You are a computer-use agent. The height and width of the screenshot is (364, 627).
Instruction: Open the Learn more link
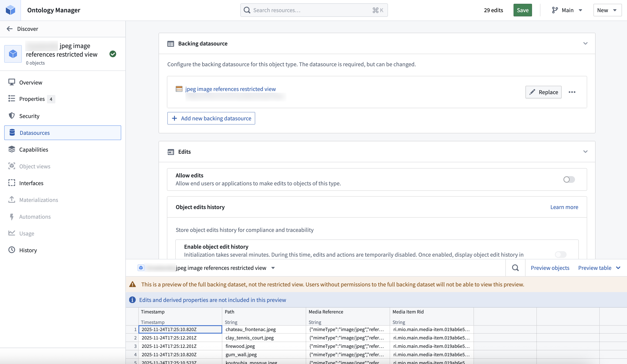click(x=564, y=207)
